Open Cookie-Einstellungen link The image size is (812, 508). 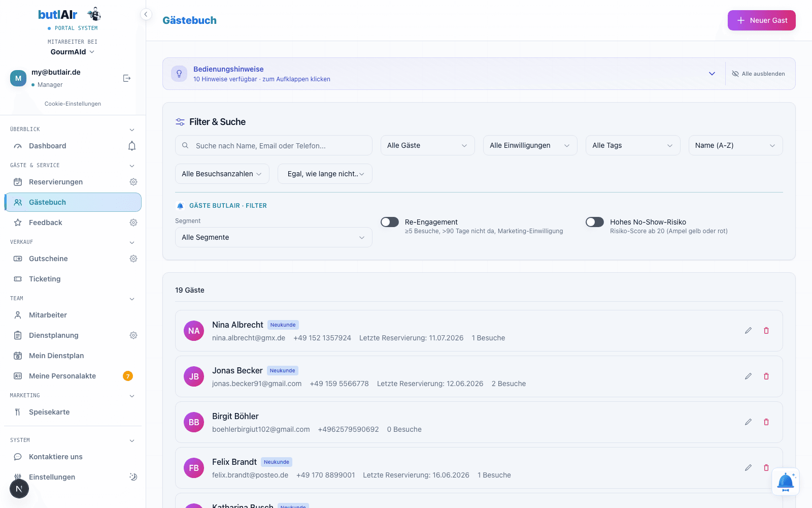coord(73,104)
